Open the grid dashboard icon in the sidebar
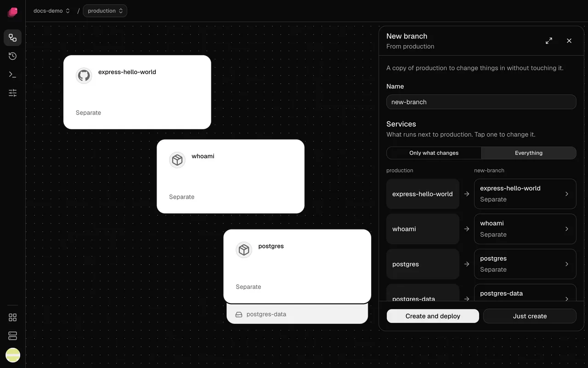The width and height of the screenshot is (588, 368). pyautogui.click(x=13, y=317)
